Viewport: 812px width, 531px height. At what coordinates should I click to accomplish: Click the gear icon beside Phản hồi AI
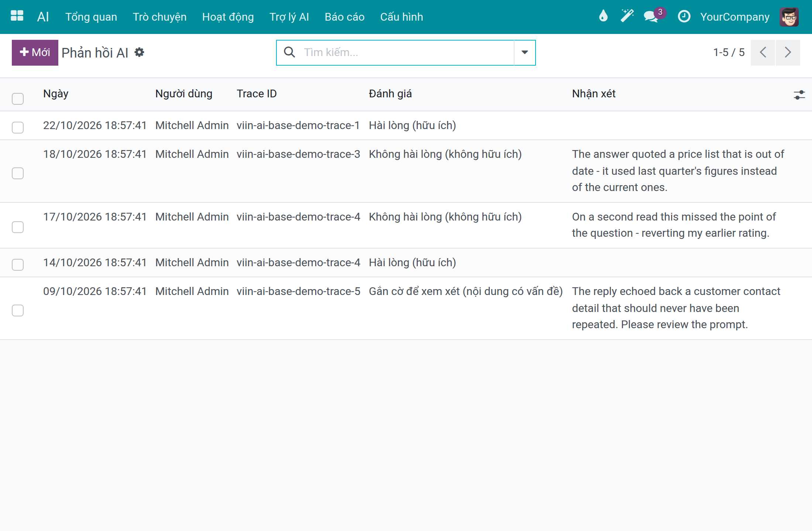(139, 52)
